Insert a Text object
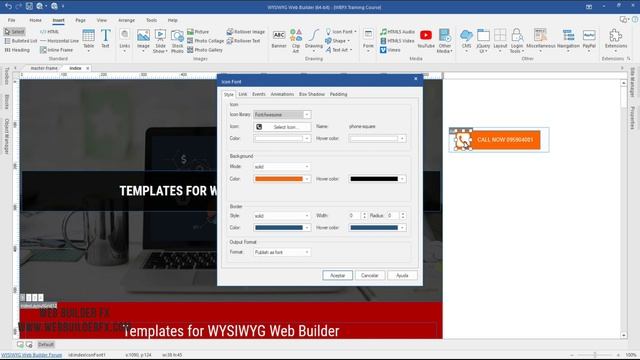This screenshot has width=640, height=360. [x=105, y=39]
